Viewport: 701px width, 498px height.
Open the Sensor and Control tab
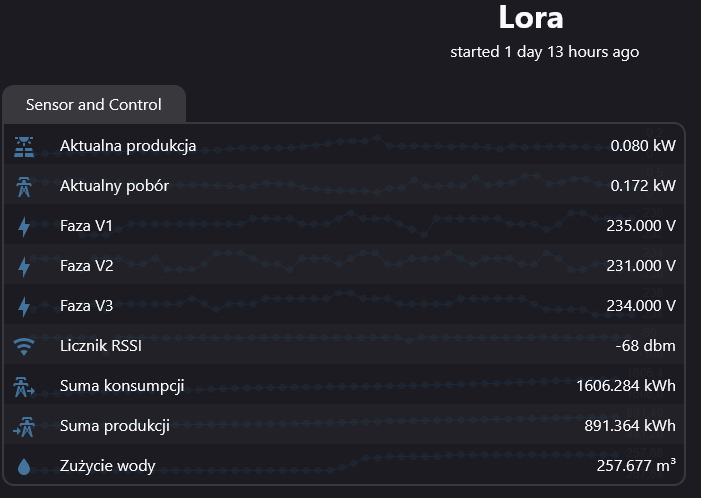click(x=94, y=105)
